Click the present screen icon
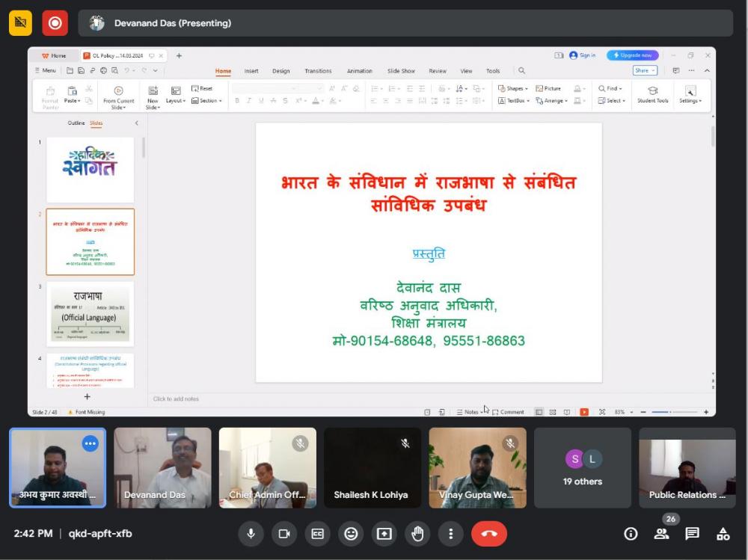 pyautogui.click(x=384, y=534)
